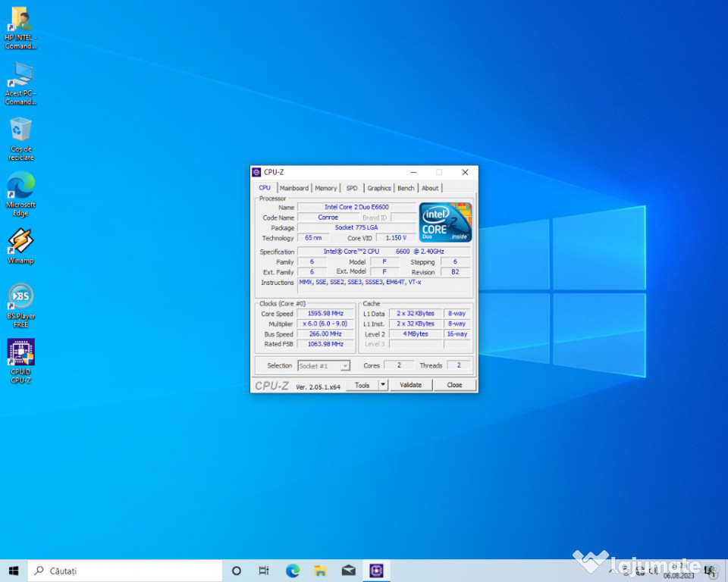Click the CPU-Z icon in the taskbar
Screen dimensions: 728x582
376,571
